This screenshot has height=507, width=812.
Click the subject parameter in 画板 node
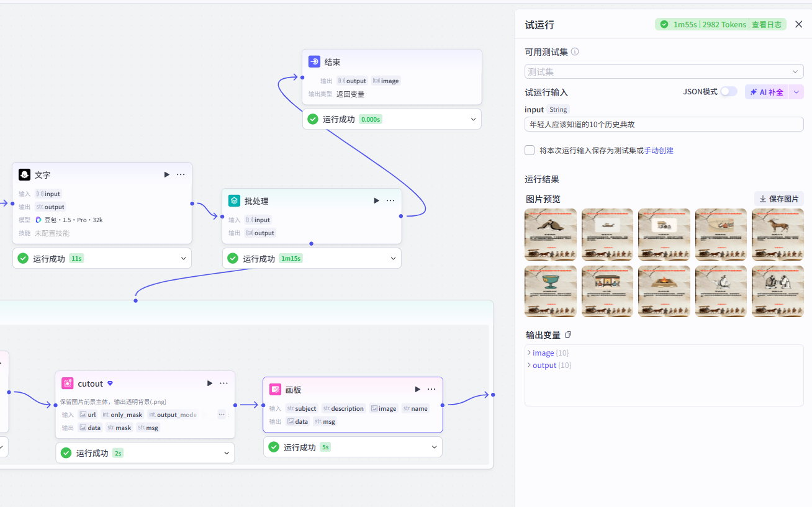[x=302, y=408]
